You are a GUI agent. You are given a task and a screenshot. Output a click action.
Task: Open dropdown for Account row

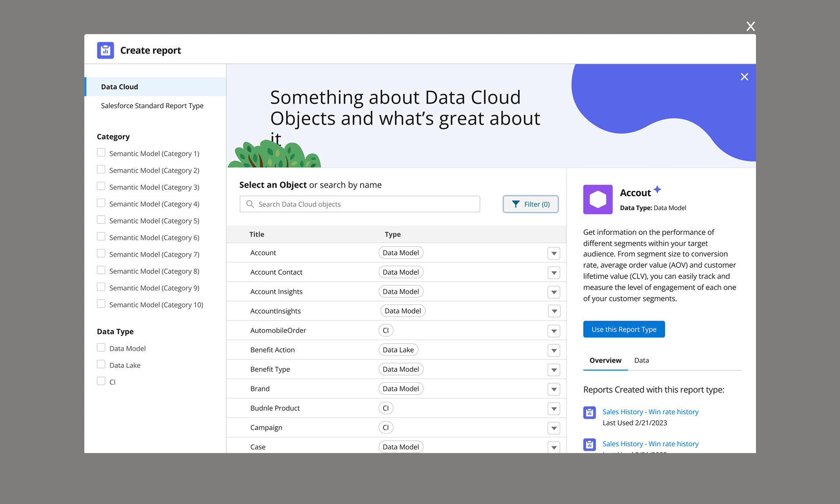coord(554,253)
